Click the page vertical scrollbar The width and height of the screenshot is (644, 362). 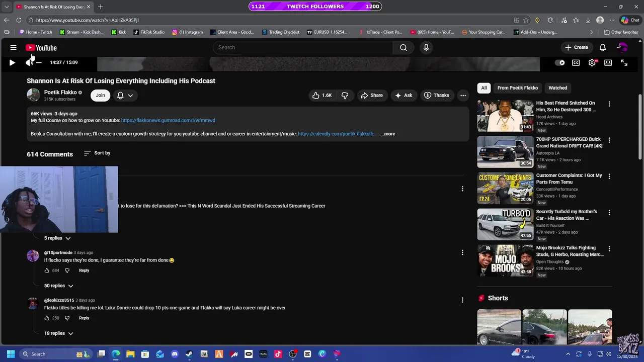tap(640, 127)
